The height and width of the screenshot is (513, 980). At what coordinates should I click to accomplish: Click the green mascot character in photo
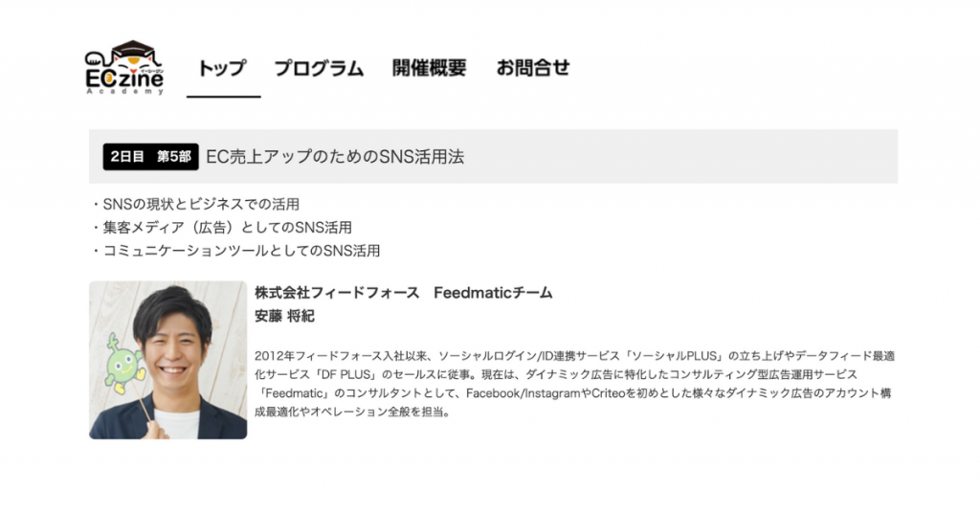pos(123,364)
